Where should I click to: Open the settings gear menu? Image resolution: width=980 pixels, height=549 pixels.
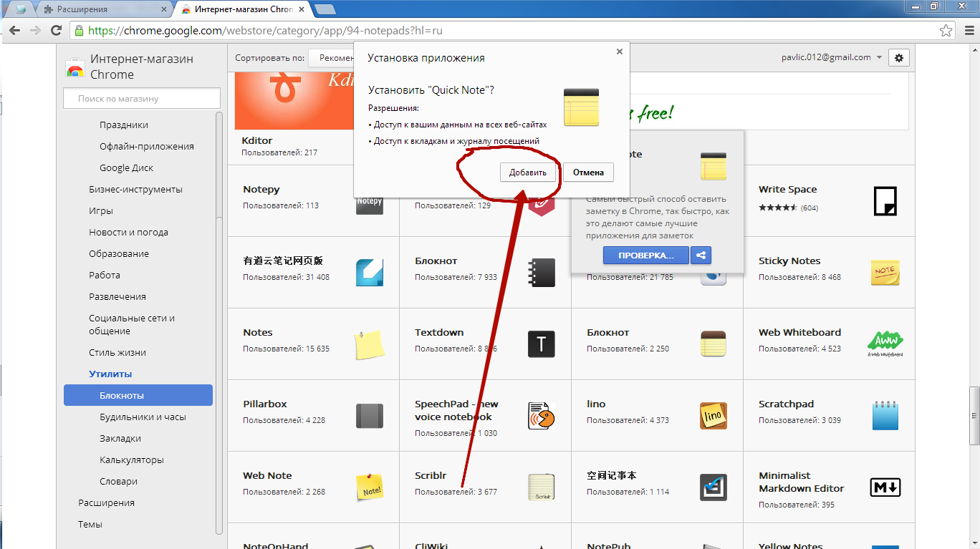pos(899,58)
